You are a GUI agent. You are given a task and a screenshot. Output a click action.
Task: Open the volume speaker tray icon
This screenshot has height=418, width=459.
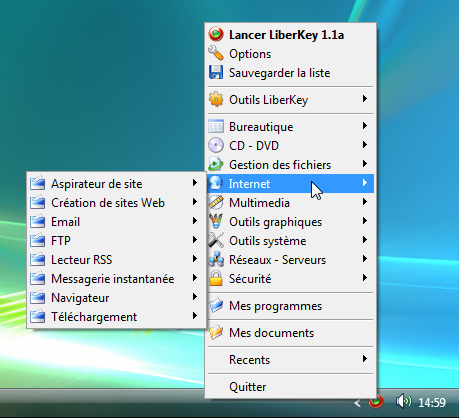tap(404, 401)
